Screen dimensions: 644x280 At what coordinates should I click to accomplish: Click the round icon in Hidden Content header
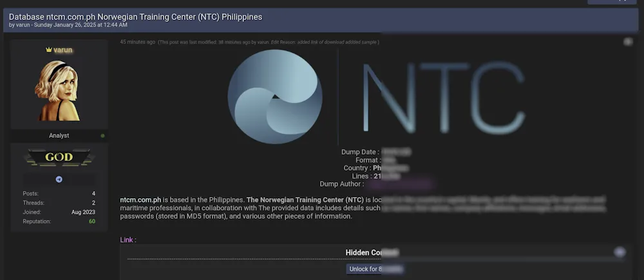coord(620,252)
